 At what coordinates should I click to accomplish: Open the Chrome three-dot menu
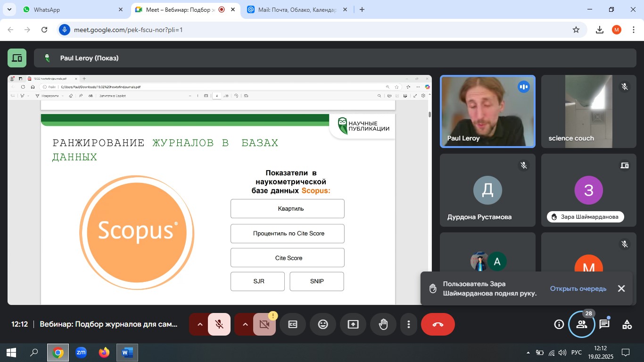(x=634, y=30)
